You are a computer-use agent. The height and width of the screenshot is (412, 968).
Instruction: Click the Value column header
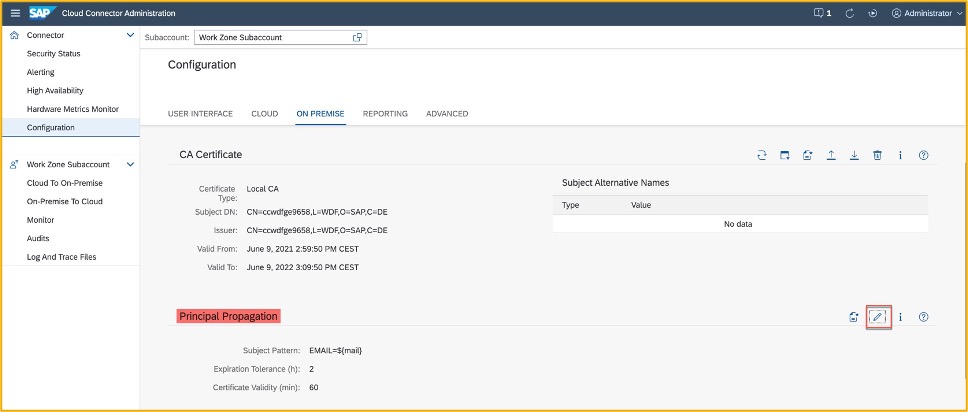click(x=641, y=205)
